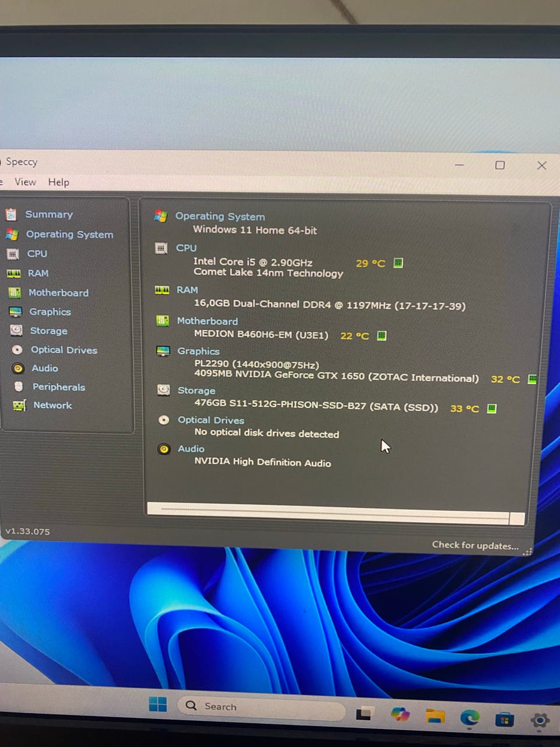Open the Audio section in sidebar

(x=45, y=368)
